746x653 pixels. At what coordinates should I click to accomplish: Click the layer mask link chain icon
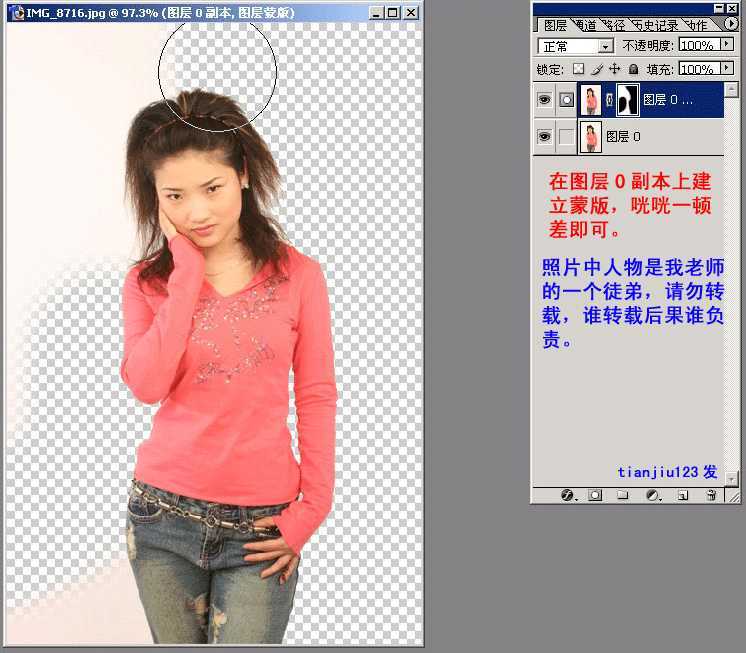pyautogui.click(x=609, y=100)
